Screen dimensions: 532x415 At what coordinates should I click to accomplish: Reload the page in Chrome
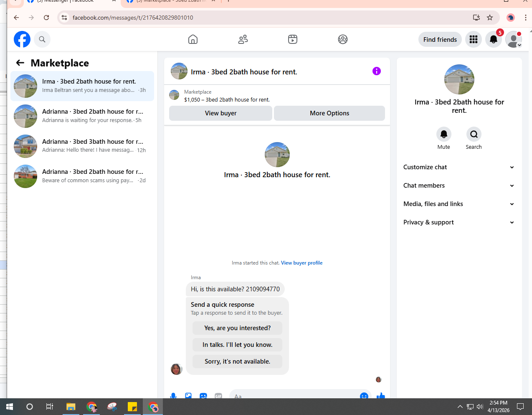tap(46, 18)
